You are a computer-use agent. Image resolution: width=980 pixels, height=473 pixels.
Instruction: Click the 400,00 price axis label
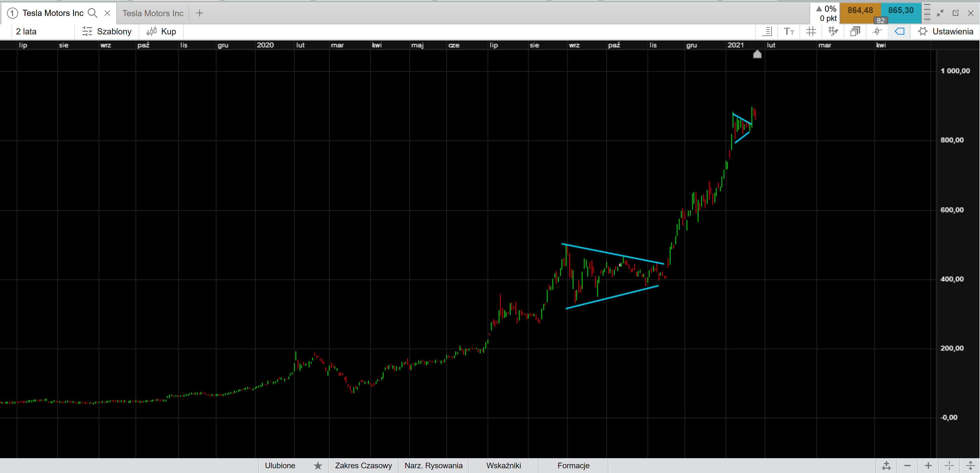[x=952, y=279]
